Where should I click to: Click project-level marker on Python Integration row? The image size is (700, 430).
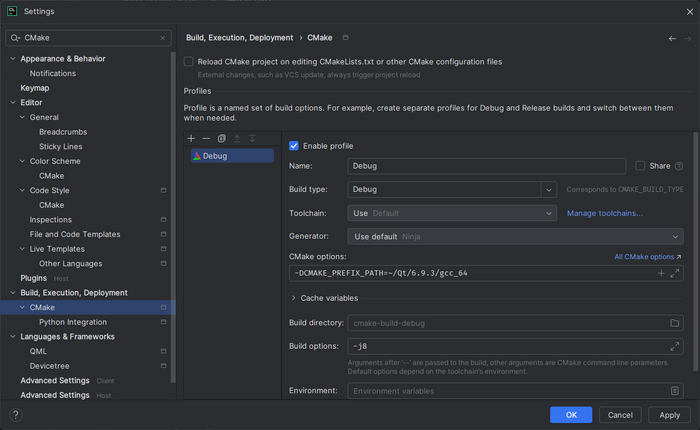(x=163, y=322)
